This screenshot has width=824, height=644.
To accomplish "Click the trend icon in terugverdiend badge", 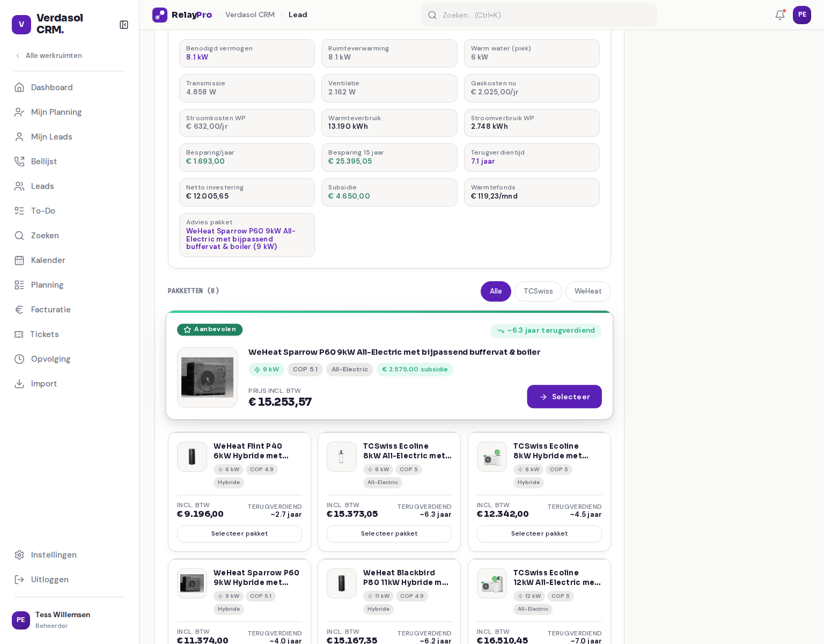I will coord(501,331).
